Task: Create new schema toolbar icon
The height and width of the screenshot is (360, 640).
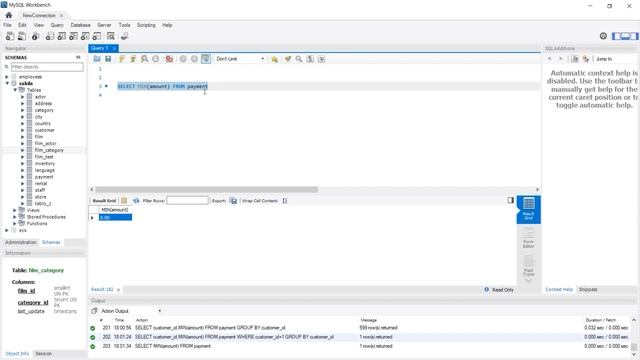Action: pyautogui.click(x=50, y=36)
